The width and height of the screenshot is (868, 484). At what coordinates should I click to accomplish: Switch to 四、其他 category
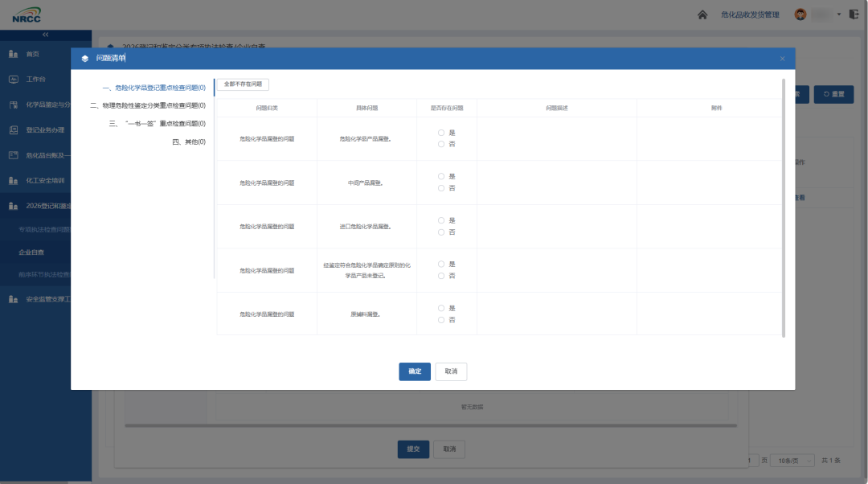point(189,142)
